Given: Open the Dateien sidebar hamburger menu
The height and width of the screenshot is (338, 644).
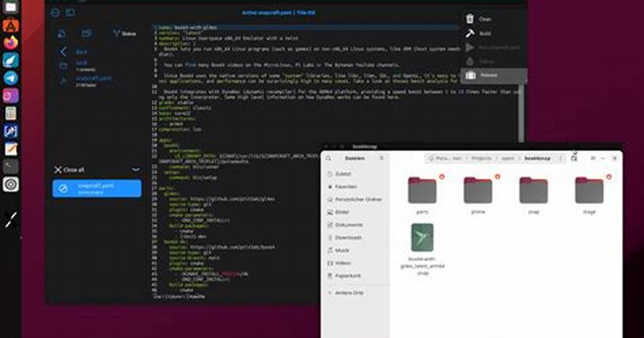Looking at the screenshot, I should (x=382, y=158).
